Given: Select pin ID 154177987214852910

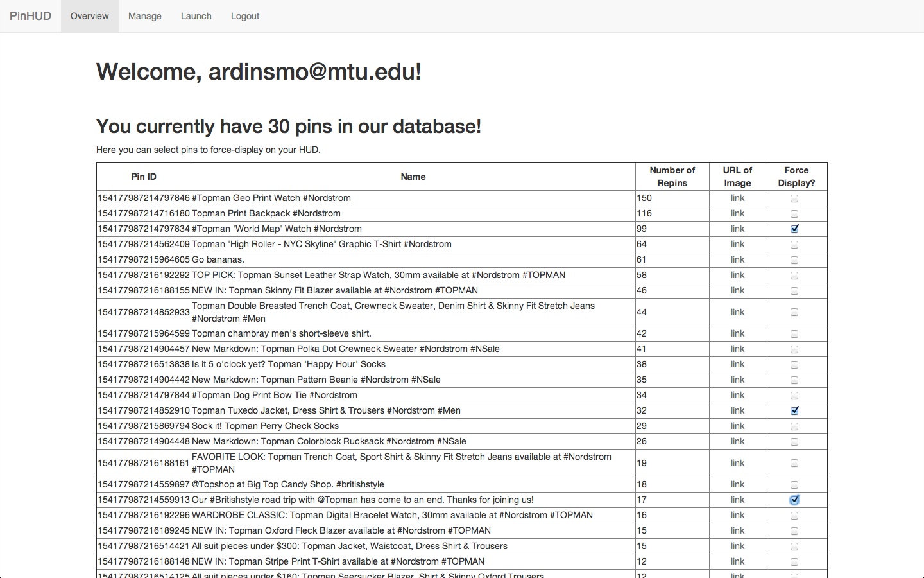Looking at the screenshot, I should (144, 410).
